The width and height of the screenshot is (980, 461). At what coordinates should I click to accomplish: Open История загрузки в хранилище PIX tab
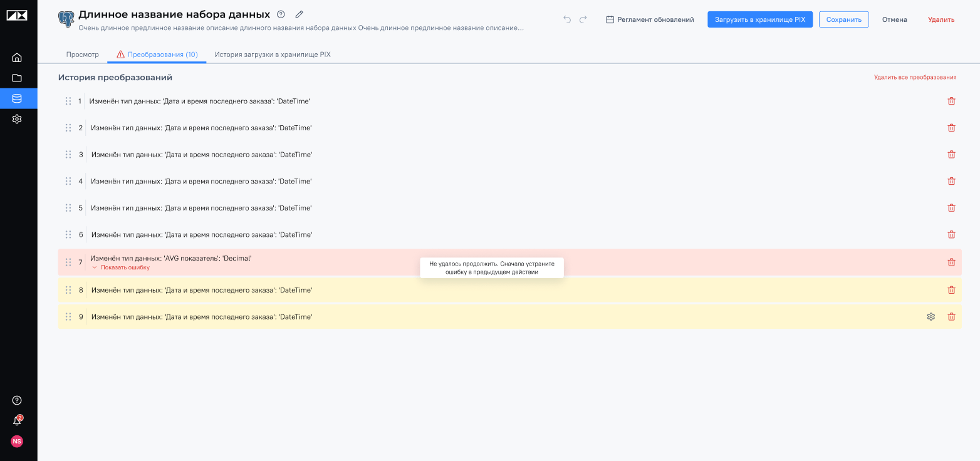pyautogui.click(x=272, y=54)
